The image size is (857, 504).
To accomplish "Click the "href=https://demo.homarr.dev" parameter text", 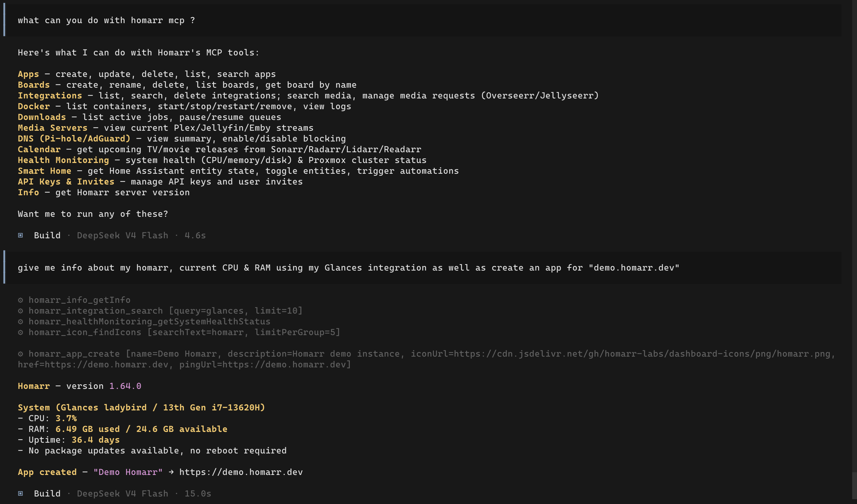I will [93, 365].
